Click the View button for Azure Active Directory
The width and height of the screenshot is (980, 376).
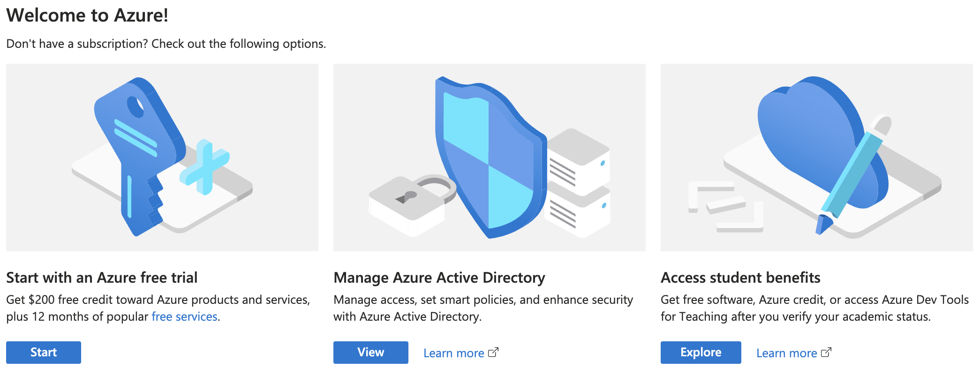(371, 353)
